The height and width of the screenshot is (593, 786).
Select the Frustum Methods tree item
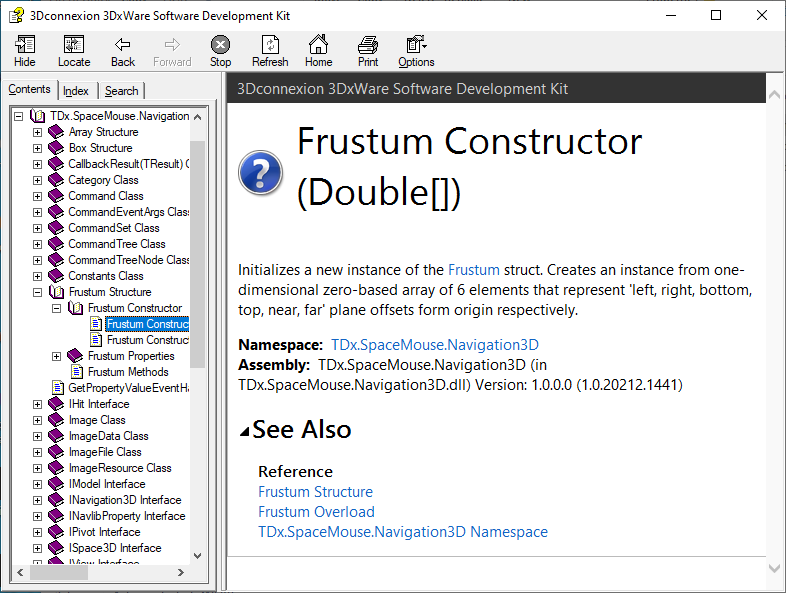(128, 372)
